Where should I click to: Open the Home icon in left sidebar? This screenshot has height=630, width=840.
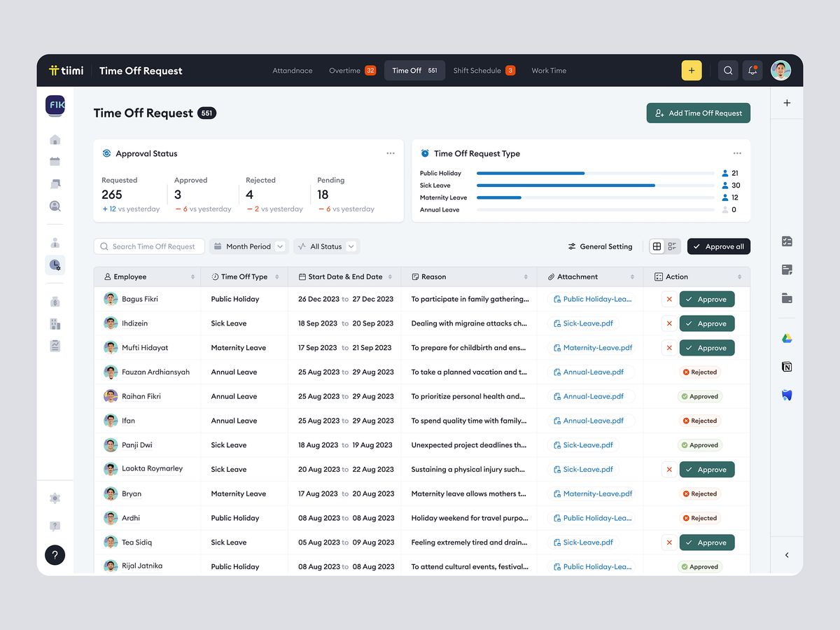55,139
